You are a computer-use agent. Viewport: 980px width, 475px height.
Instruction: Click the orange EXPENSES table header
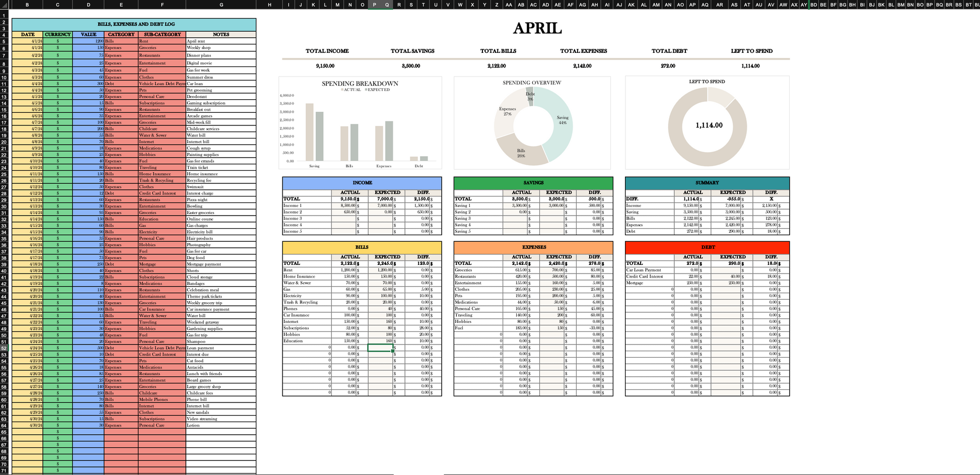(x=533, y=247)
